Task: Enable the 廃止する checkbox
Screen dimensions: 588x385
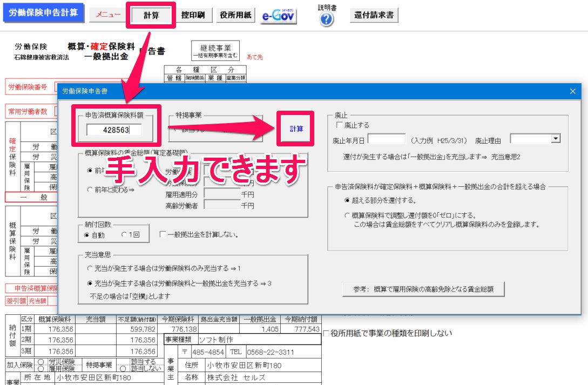Action: click(339, 125)
